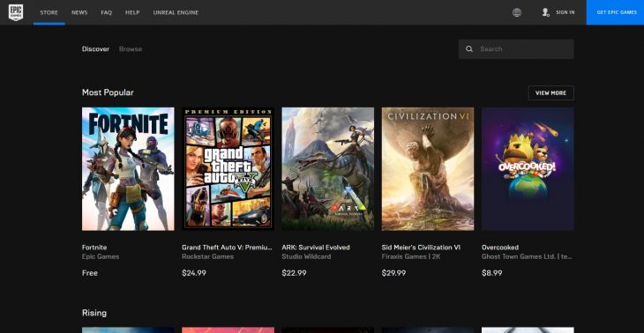Click the Ghost Town Games Ltd. text
Viewport: 644px width, 333px height.
pyautogui.click(x=527, y=256)
